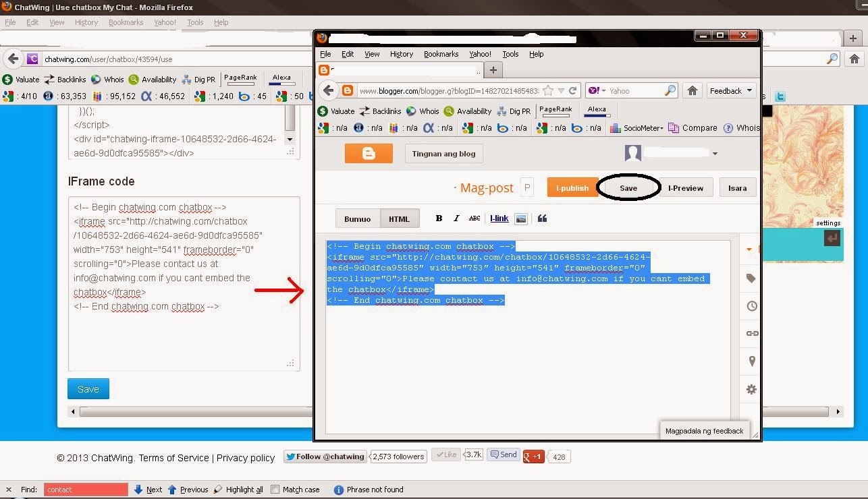The width and height of the screenshot is (868, 499).
Task: Apply italic formatting in Blogger editor
Action: [x=456, y=218]
